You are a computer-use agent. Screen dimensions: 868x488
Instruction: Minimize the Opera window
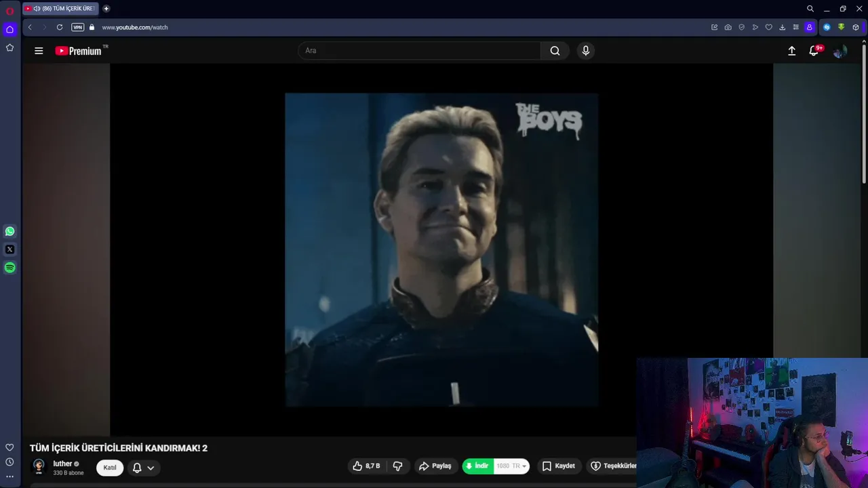tap(827, 9)
